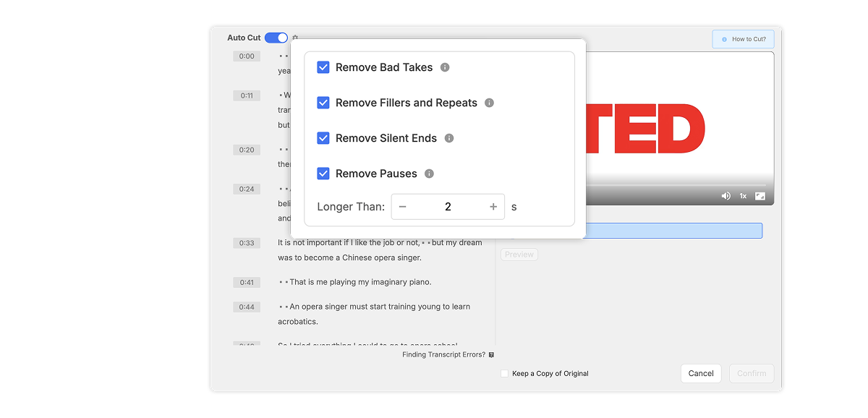Screen dimensions: 868x418
Task: View Remove Silent Ends info
Action: point(448,137)
